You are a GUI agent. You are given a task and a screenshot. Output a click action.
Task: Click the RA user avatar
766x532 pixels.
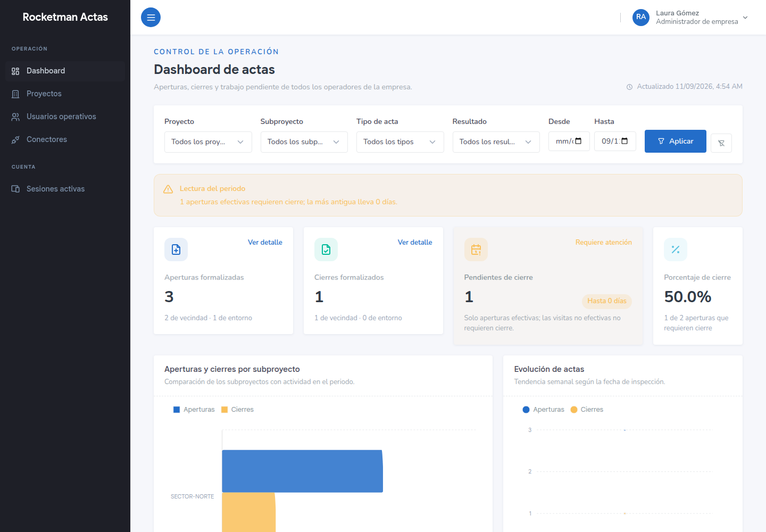click(641, 17)
